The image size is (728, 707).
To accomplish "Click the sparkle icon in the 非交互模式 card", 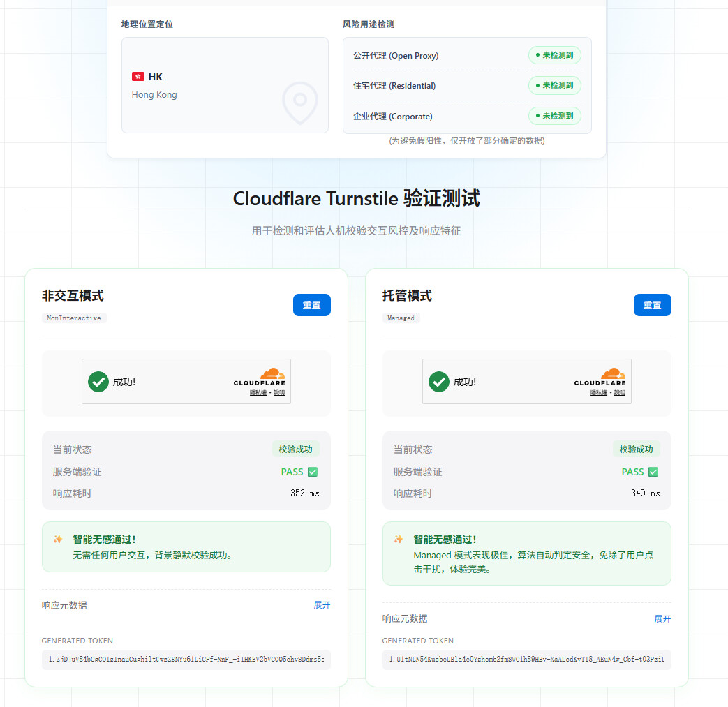I will pos(58,539).
